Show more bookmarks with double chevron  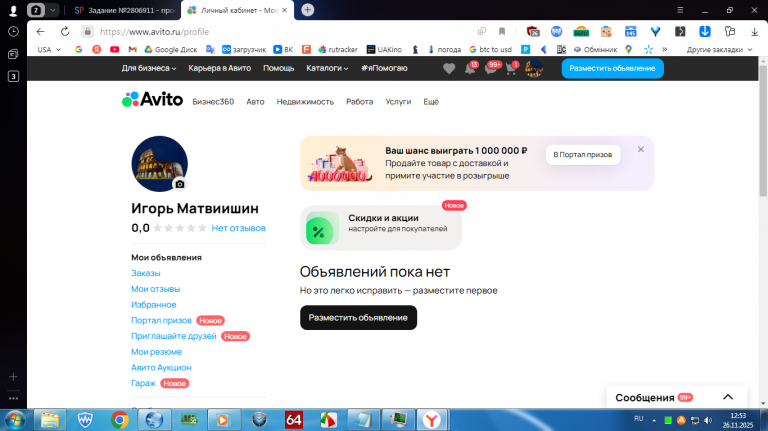tap(665, 49)
